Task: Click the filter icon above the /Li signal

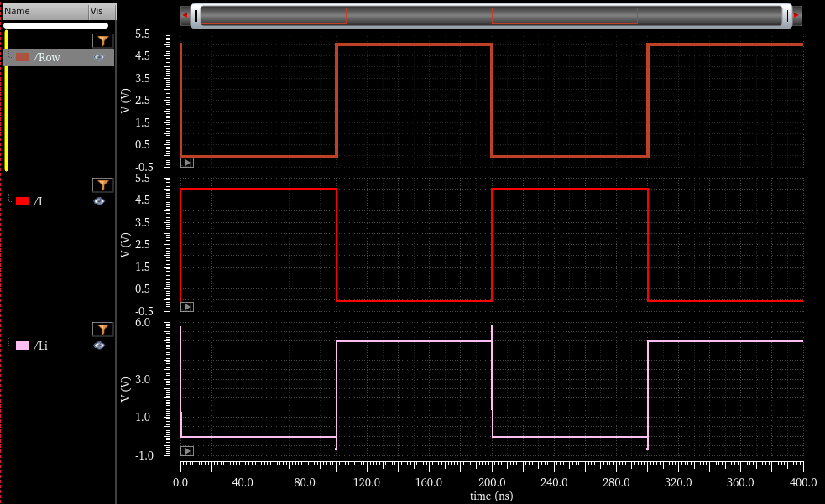Action: coord(102,330)
